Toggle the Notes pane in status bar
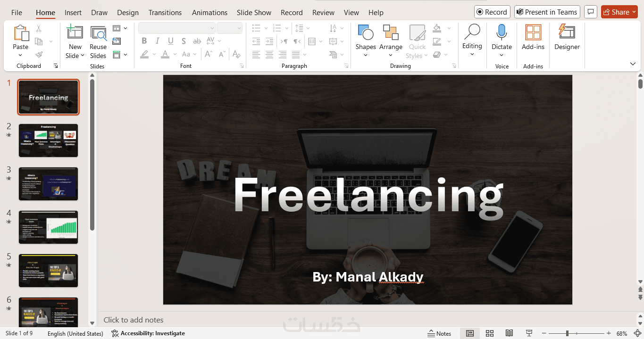Viewport: 644px width, 339px height. coord(439,333)
